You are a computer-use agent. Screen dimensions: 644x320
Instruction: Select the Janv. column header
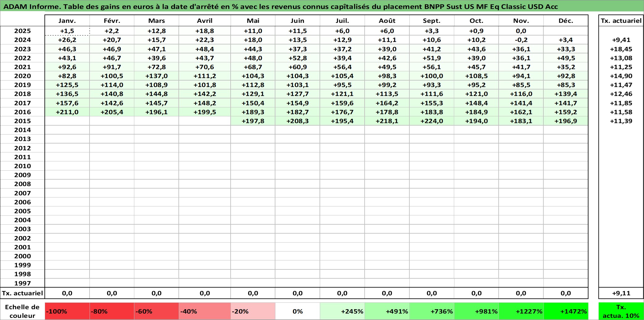pos(67,21)
